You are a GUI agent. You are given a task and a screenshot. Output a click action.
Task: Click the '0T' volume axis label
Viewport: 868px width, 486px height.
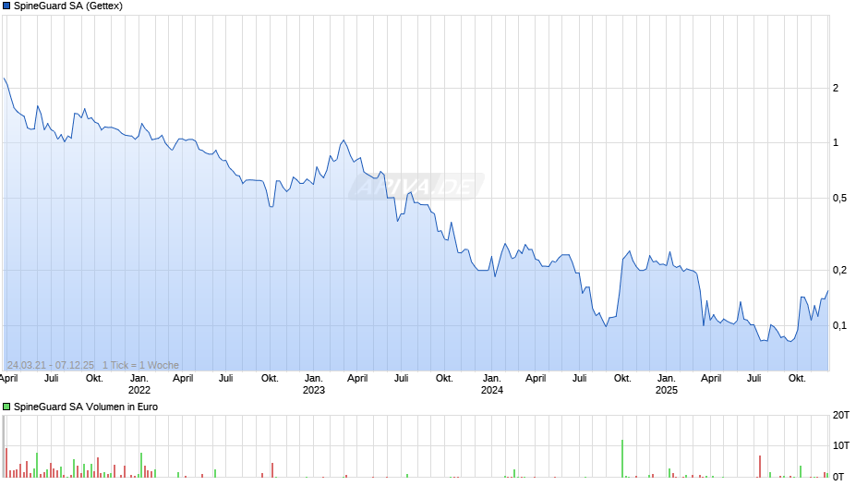click(x=838, y=477)
